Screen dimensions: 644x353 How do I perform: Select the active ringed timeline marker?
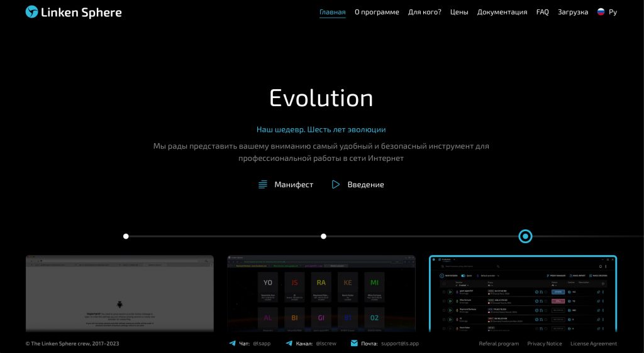click(x=525, y=236)
